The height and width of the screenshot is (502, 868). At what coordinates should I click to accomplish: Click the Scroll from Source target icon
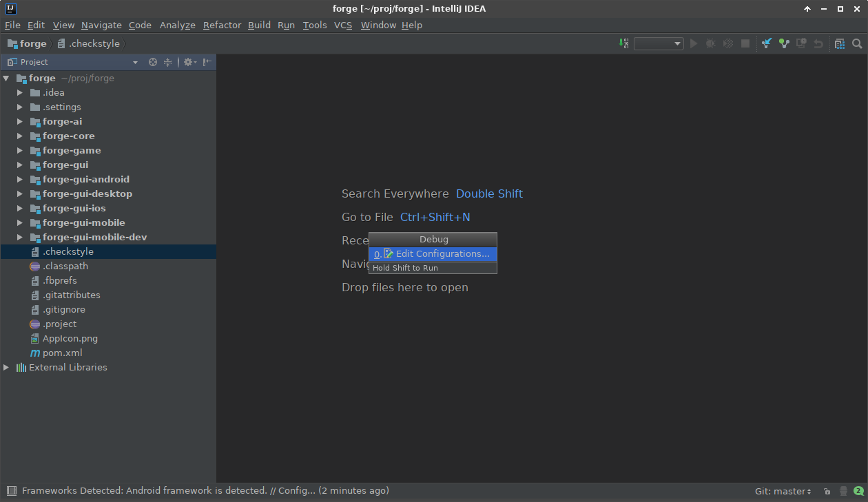(153, 62)
